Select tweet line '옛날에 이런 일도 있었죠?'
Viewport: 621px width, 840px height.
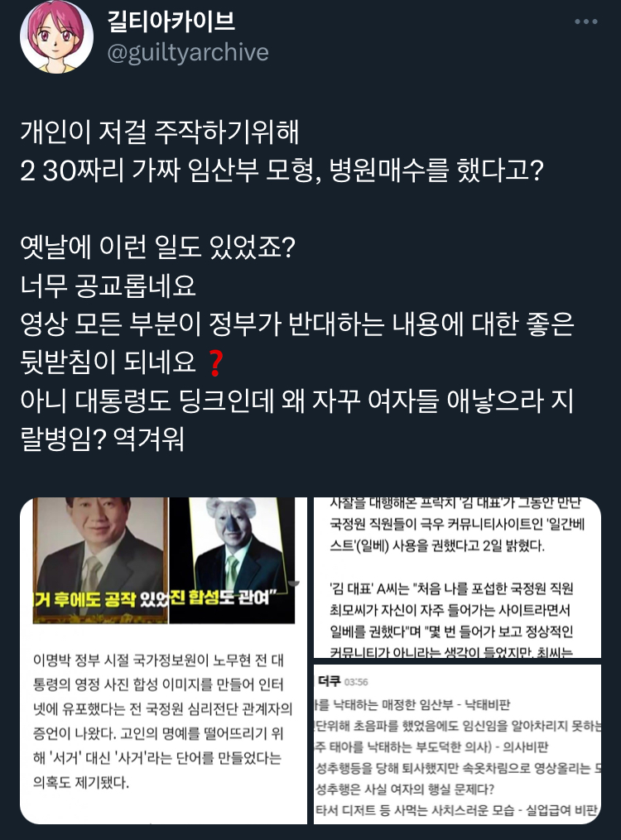[x=157, y=247]
